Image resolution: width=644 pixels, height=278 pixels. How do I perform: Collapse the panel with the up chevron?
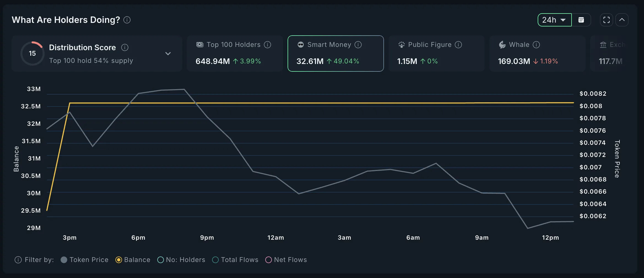[622, 20]
